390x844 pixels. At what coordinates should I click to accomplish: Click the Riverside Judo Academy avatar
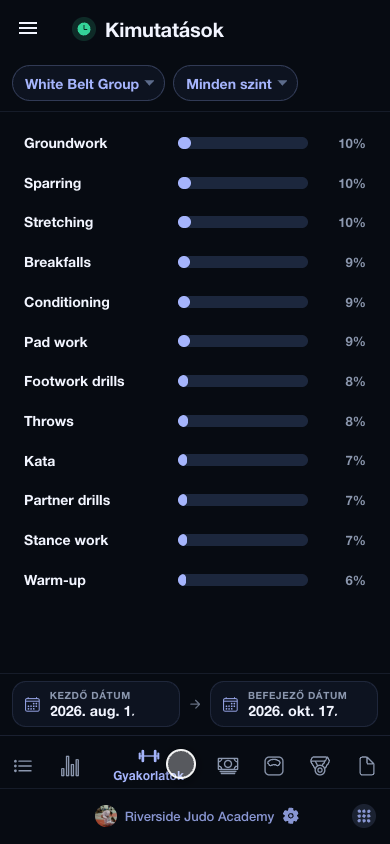pos(106,816)
